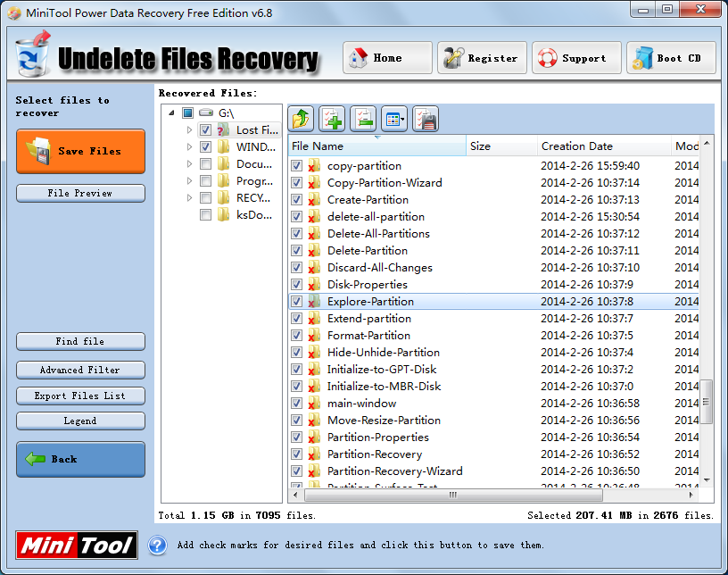Click the file list scroll down arrow

(707, 479)
